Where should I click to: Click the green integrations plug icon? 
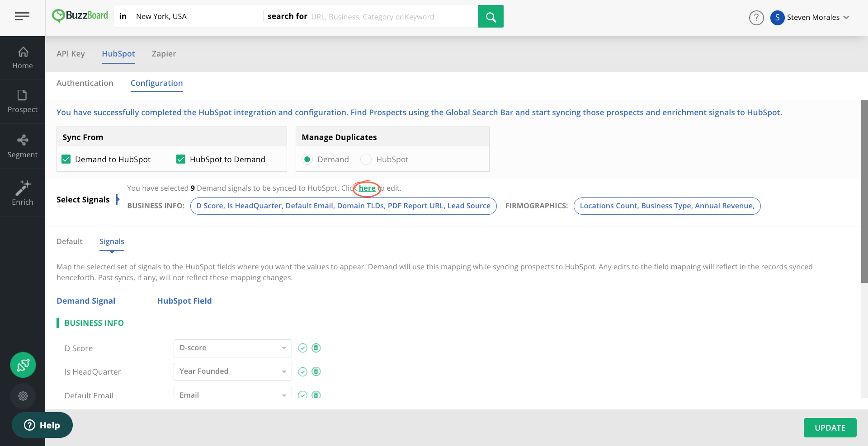click(x=23, y=365)
